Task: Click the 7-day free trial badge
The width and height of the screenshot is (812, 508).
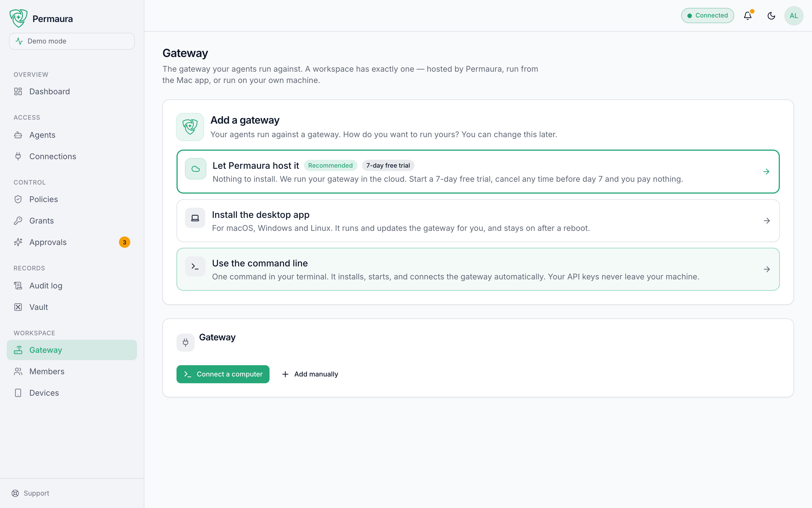Action: 388,165
